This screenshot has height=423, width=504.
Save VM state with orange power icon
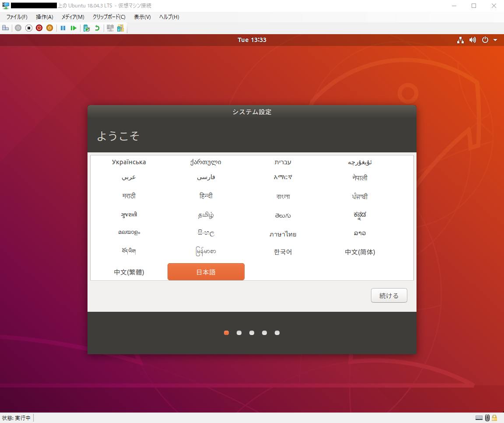click(49, 28)
